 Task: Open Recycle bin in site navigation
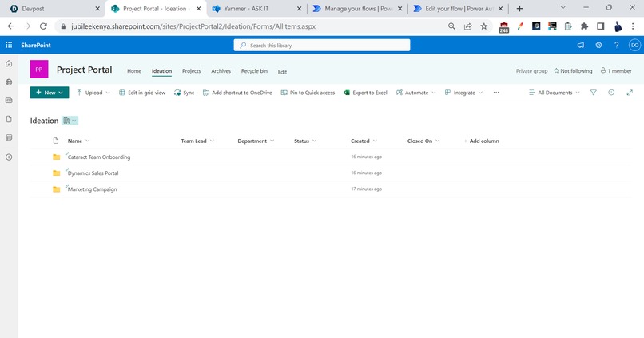pos(254,71)
